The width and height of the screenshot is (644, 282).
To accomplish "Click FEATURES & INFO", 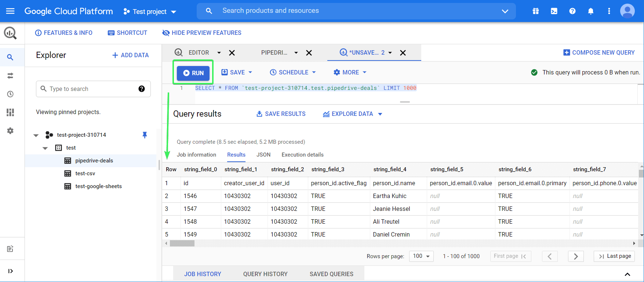I will (63, 33).
